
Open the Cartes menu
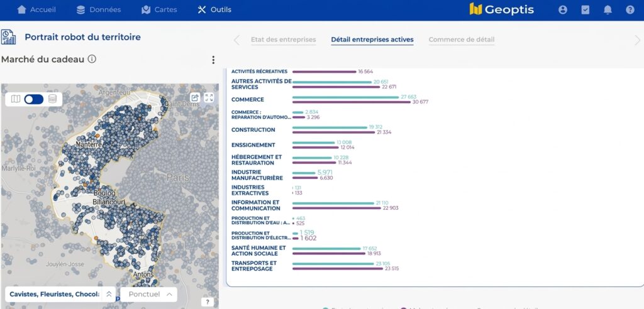[159, 10]
